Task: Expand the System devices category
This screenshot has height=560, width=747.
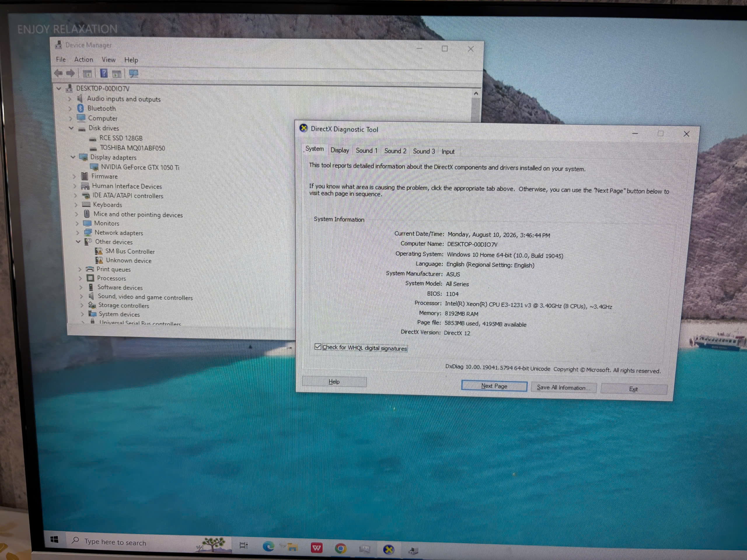Action: coord(82,314)
